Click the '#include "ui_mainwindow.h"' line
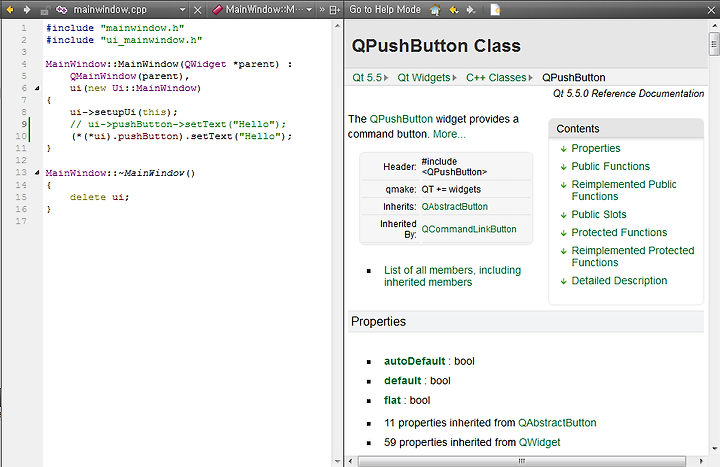This screenshot has height=467, width=720. pos(124,40)
